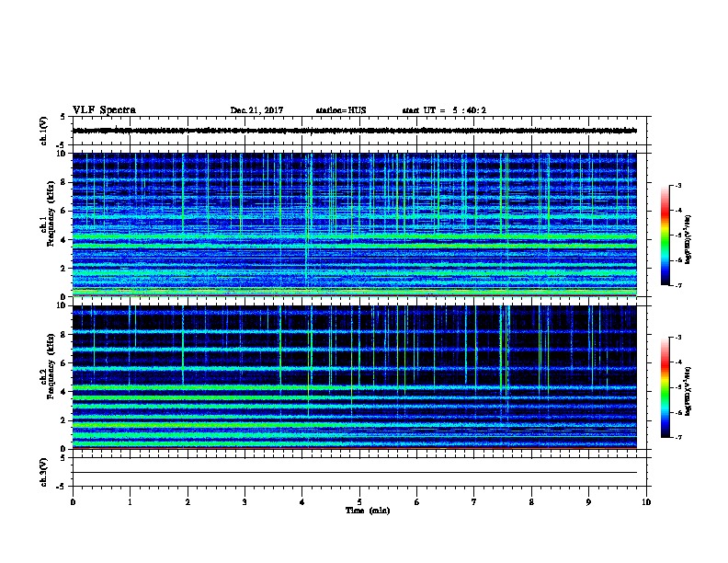Click the "-3" tick on ch.1 color bar
The height and width of the screenshot is (563, 728).
pos(678,185)
